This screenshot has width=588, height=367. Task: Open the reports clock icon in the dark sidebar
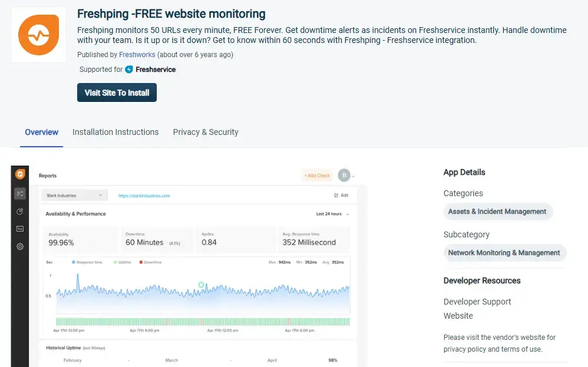click(20, 211)
